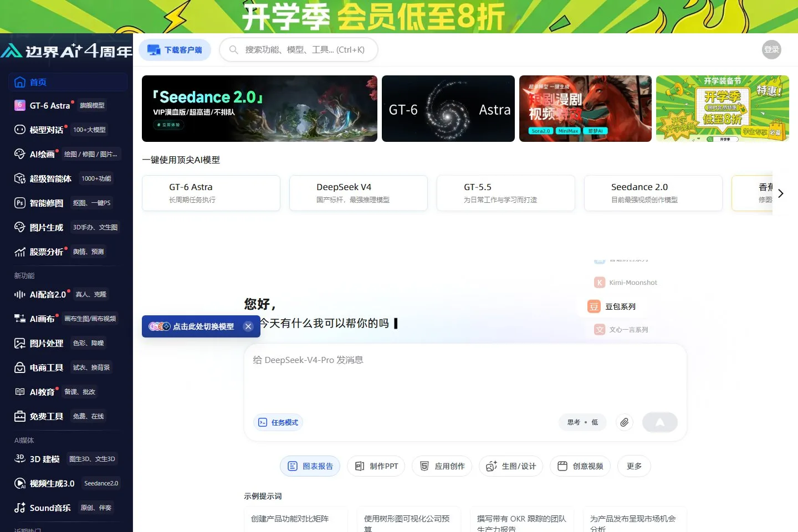The width and height of the screenshot is (798, 532).
Task: Select the GT-5.5 model card
Action: 506,193
